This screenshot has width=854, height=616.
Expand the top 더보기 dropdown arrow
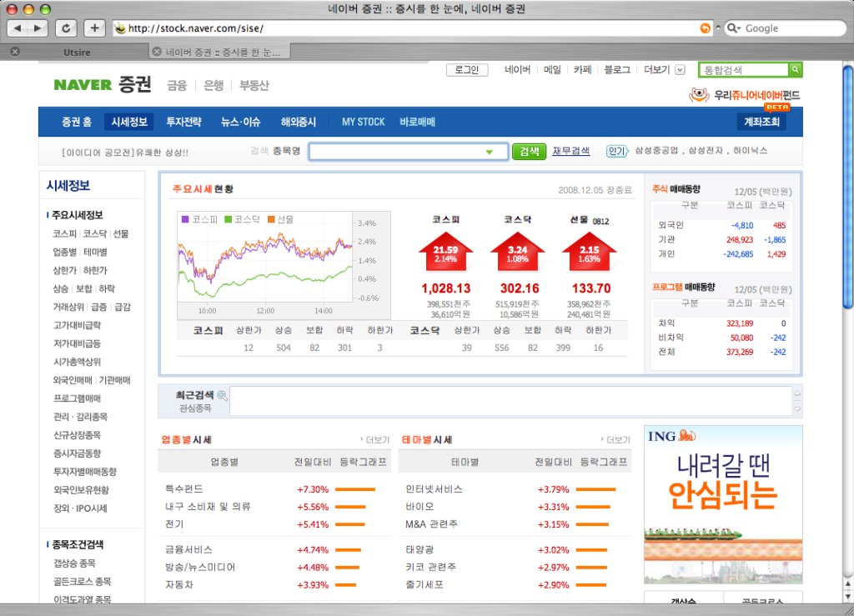[x=680, y=70]
